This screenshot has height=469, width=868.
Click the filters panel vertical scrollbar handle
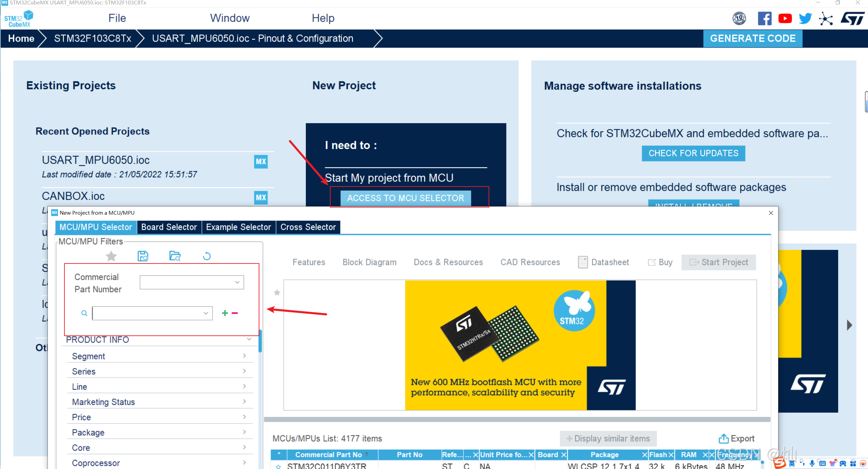pyautogui.click(x=260, y=341)
